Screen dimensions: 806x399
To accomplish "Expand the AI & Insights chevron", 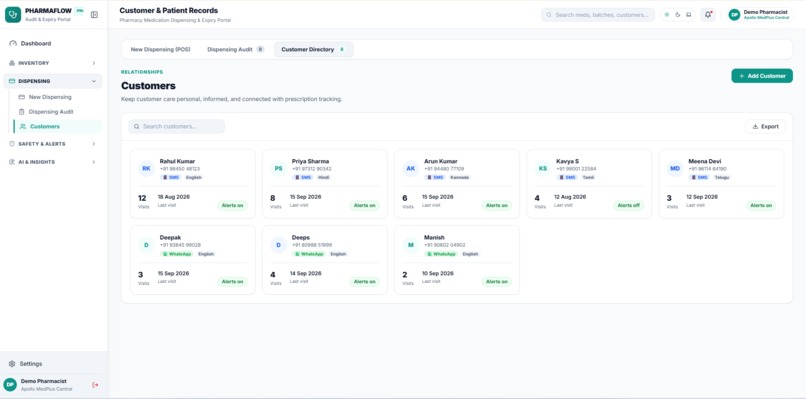I will click(x=94, y=162).
